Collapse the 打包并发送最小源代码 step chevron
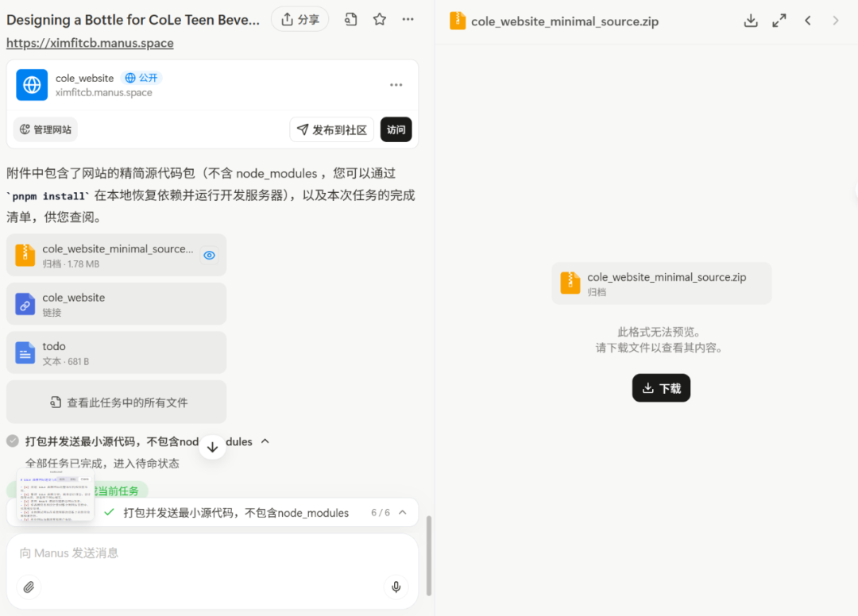The width and height of the screenshot is (858, 616). [265, 441]
